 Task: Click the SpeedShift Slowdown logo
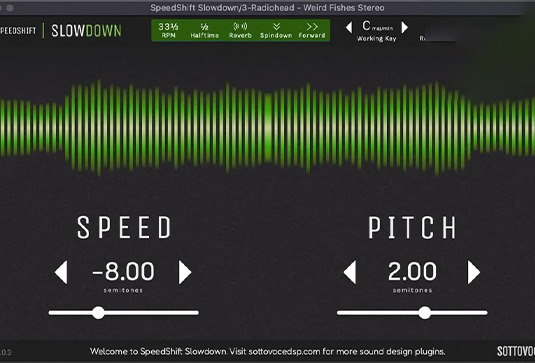click(x=61, y=31)
